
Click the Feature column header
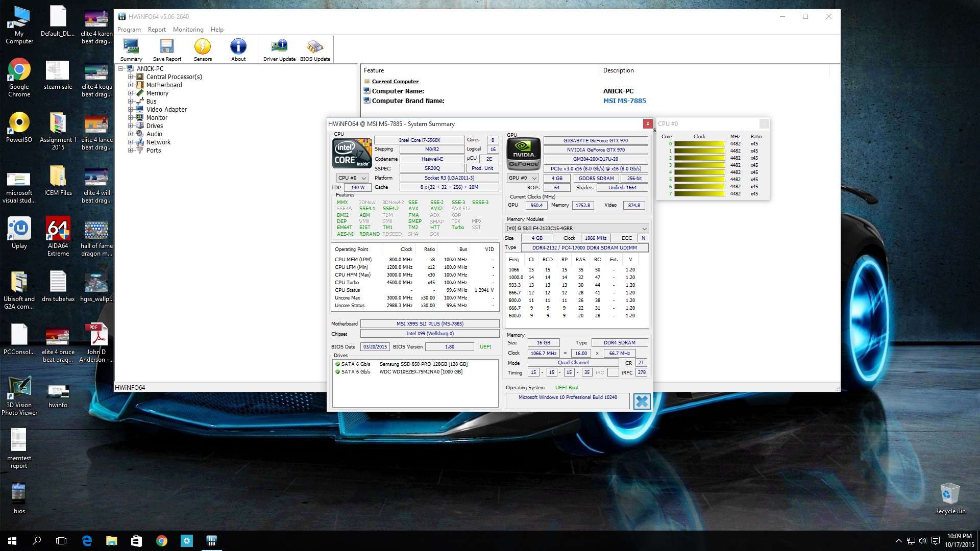point(480,70)
